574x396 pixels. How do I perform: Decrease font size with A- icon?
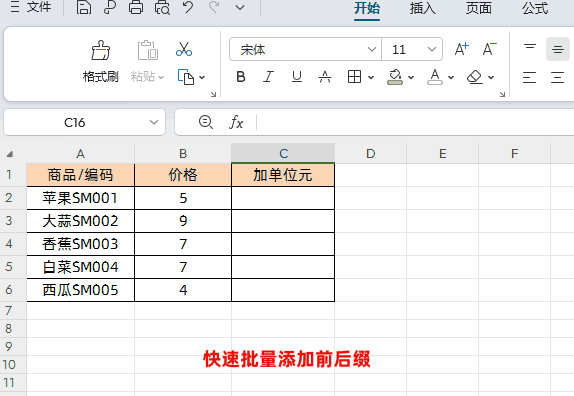pyautogui.click(x=489, y=49)
